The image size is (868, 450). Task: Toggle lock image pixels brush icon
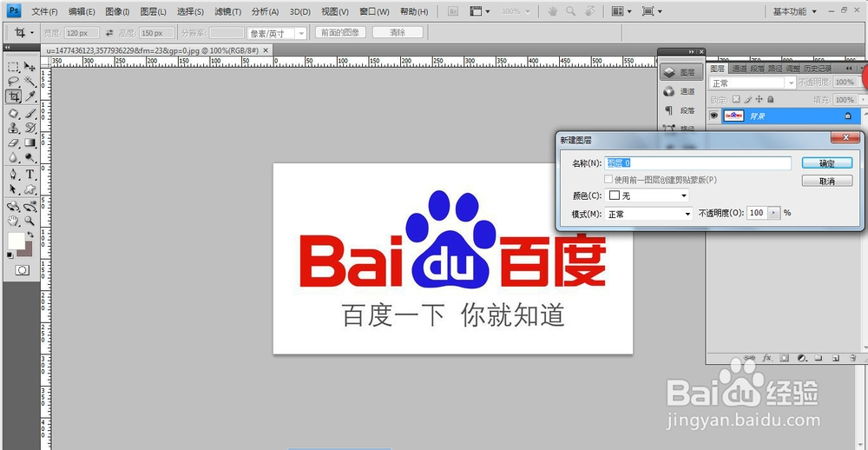coord(748,99)
